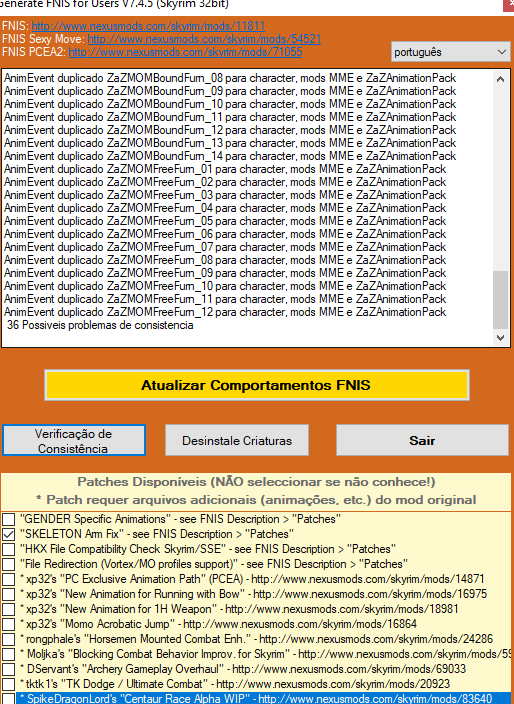Click log line ZaZMOMBoundFum_14
The image size is (514, 704).
pos(230,156)
